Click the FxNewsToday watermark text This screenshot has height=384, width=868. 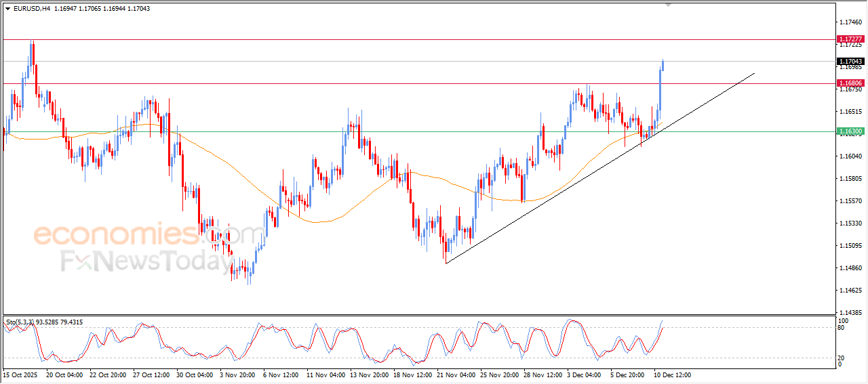tap(146, 261)
